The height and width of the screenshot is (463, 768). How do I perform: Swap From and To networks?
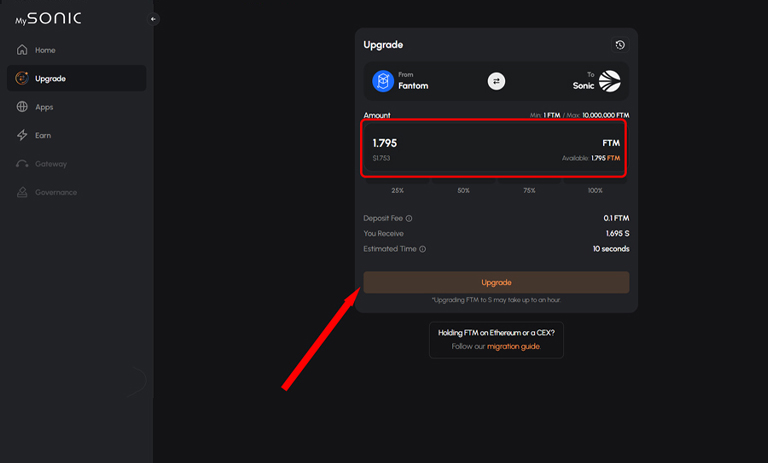(496, 81)
